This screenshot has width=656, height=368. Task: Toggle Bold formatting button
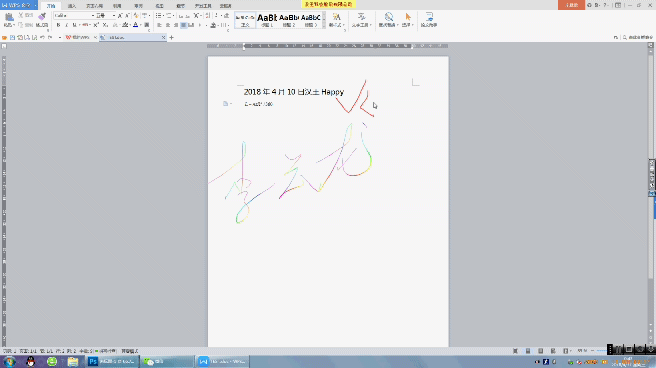[x=58, y=25]
